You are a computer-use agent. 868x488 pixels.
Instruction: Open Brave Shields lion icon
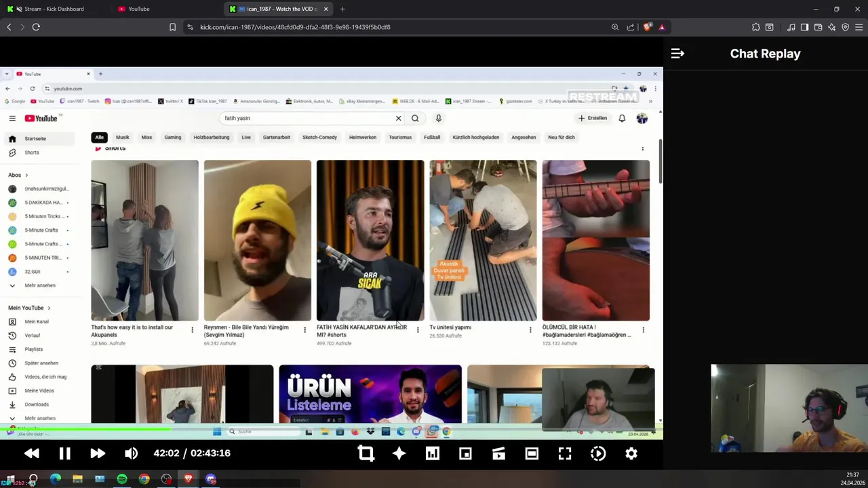[647, 27]
